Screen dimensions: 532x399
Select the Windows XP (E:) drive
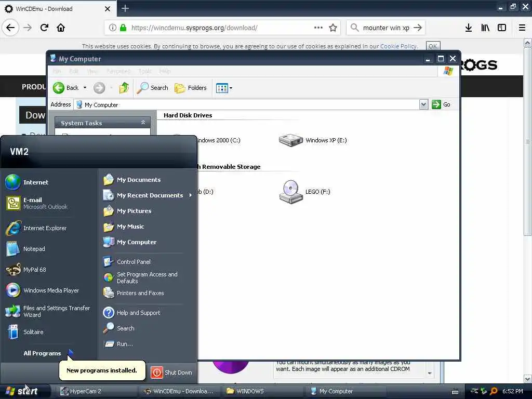312,140
